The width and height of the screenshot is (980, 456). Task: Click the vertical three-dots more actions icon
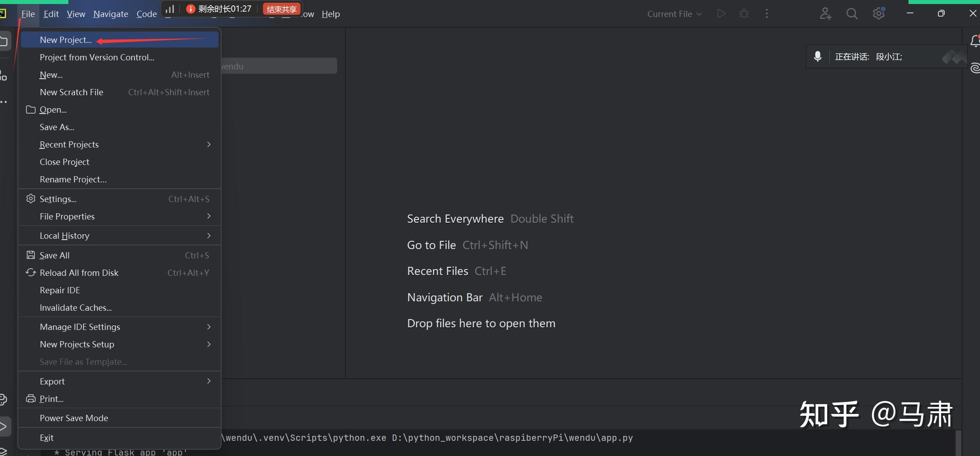tap(767, 14)
